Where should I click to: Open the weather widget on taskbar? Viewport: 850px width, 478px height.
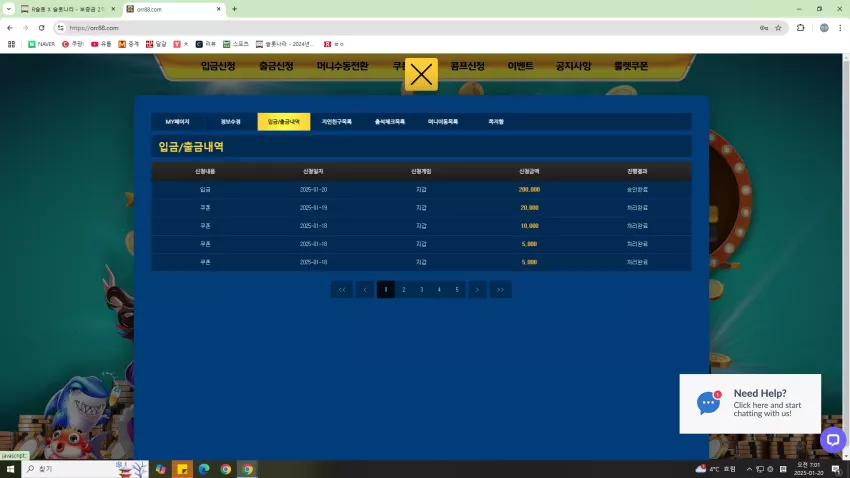click(716, 469)
